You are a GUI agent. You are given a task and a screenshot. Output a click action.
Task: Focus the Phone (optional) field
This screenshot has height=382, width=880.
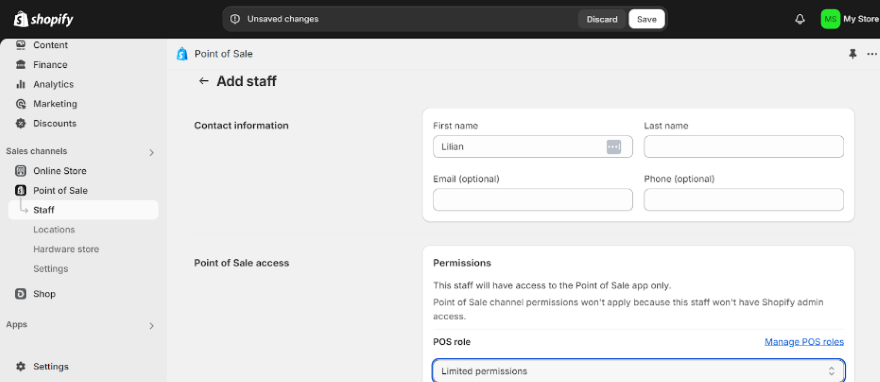[744, 200]
